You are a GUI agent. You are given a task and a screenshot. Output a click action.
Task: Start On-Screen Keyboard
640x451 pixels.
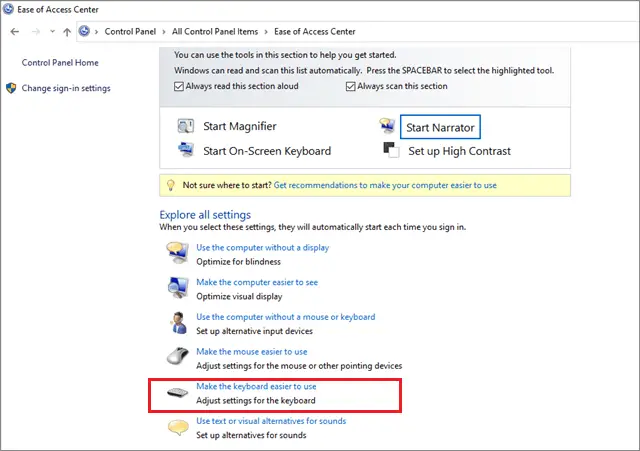[267, 151]
